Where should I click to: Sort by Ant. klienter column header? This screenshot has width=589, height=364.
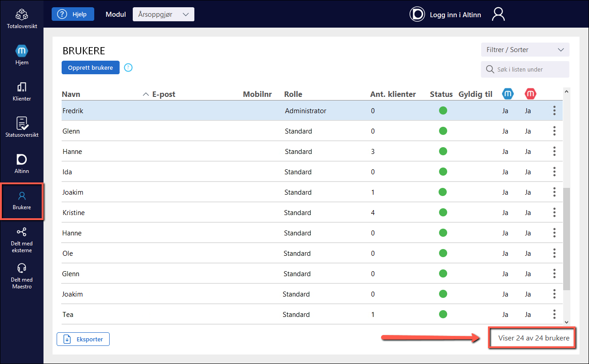point(393,94)
